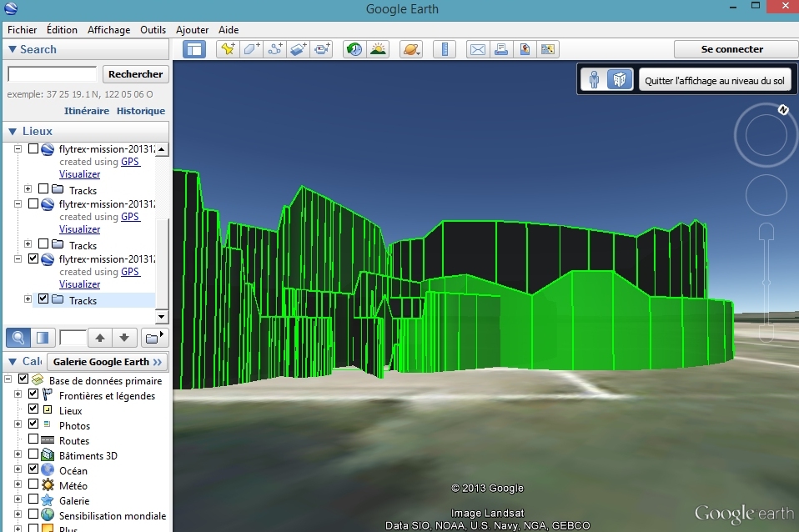This screenshot has height=532, width=799.
Task: Enable the Météo layer checkbox
Action: (33, 484)
